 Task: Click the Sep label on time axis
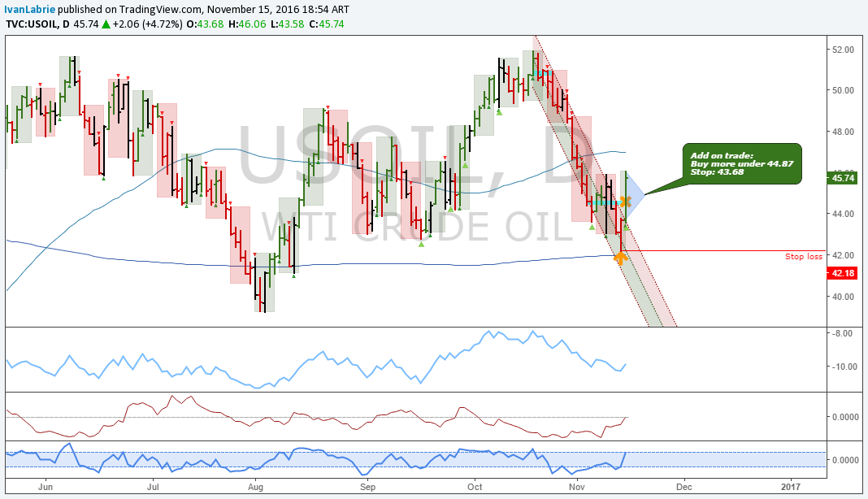click(367, 487)
